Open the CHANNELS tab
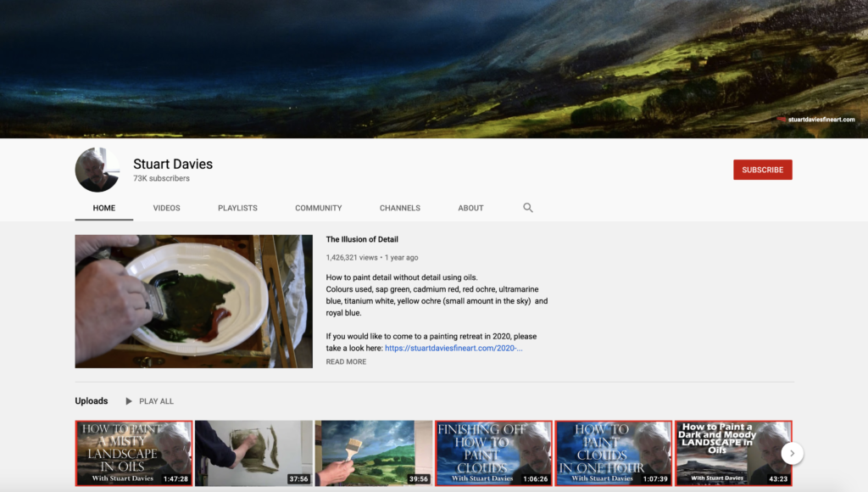Screen dimensions: 868x492 click(x=399, y=208)
